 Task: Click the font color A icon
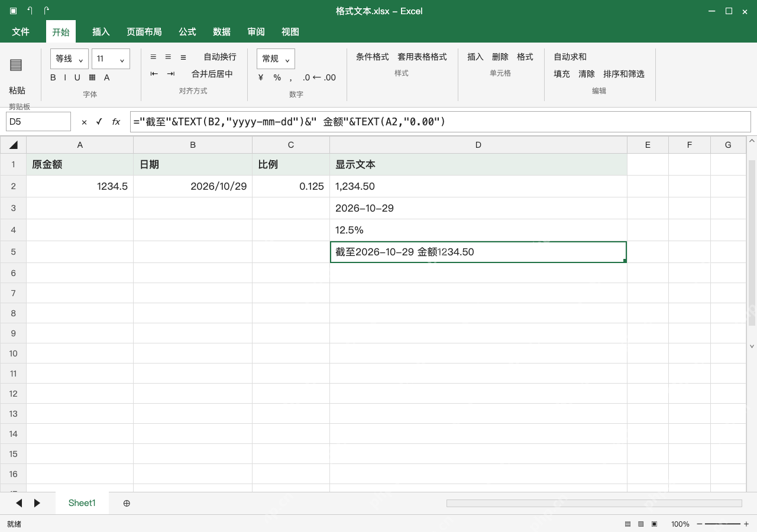coord(106,77)
